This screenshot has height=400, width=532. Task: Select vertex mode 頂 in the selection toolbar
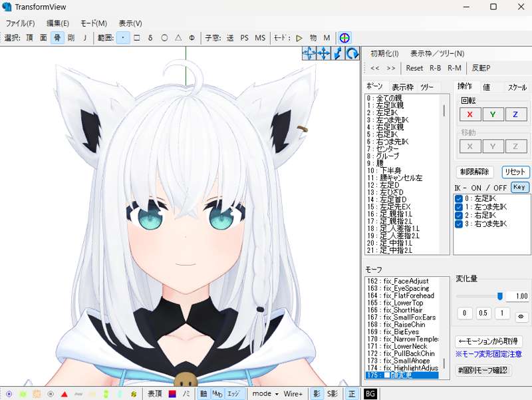[x=29, y=38]
